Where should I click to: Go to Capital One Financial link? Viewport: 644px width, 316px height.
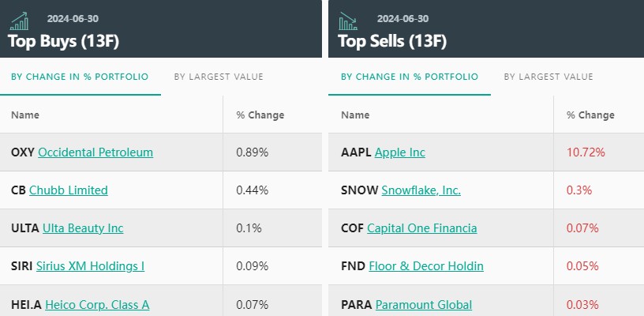[x=422, y=228]
